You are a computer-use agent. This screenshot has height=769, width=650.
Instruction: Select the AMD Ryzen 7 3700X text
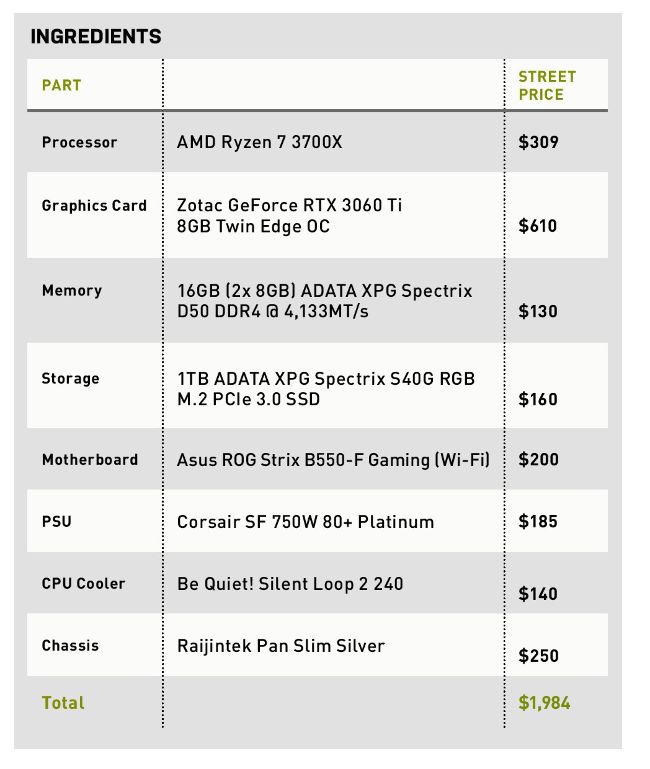259,142
